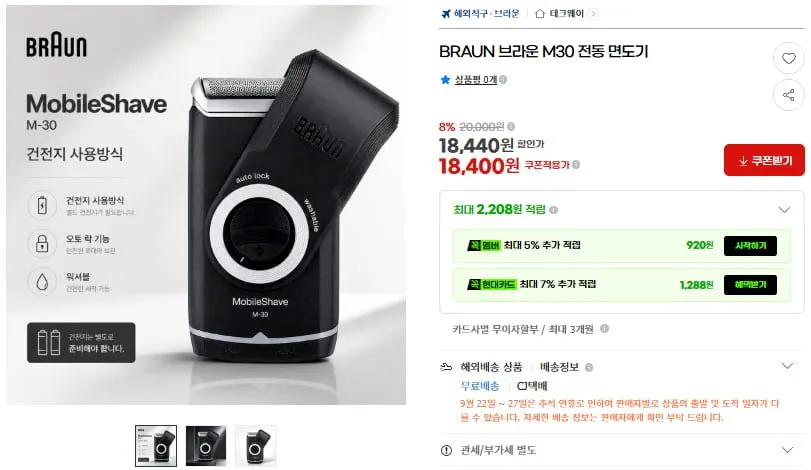Select the second product thumbnail image
The image size is (811, 470).
(206, 446)
